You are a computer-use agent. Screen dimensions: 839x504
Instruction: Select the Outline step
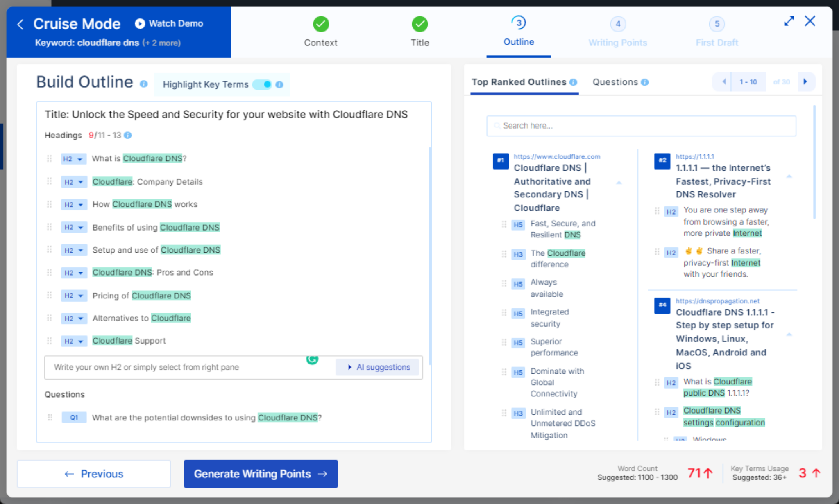(519, 32)
